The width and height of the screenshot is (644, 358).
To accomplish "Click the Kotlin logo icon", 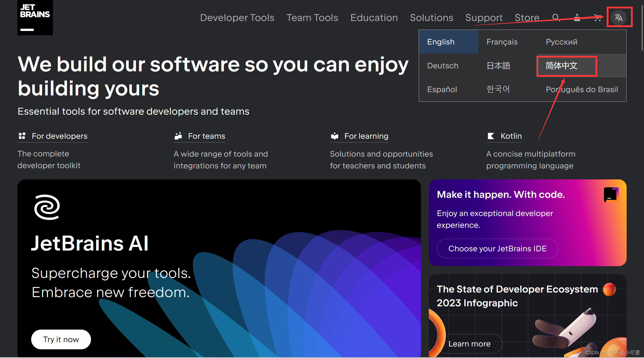I will [x=491, y=136].
